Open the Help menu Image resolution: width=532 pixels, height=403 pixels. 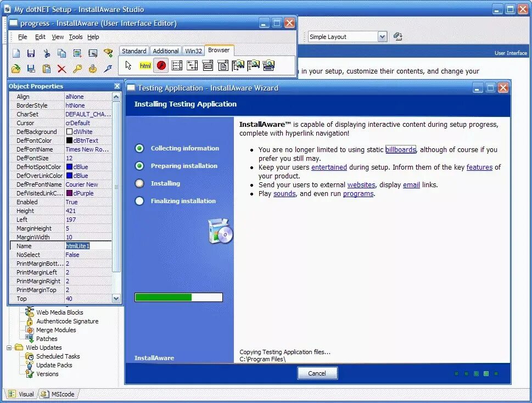pyautogui.click(x=93, y=37)
